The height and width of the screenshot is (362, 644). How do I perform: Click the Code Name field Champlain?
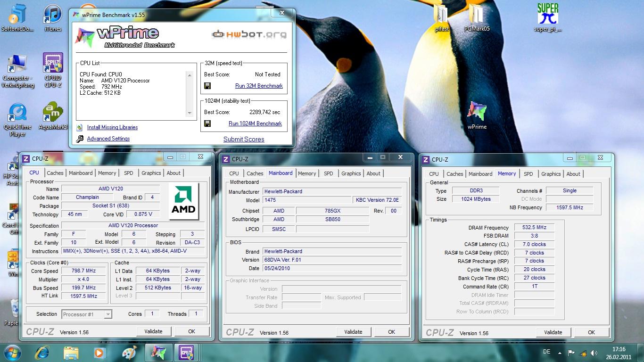87,197
